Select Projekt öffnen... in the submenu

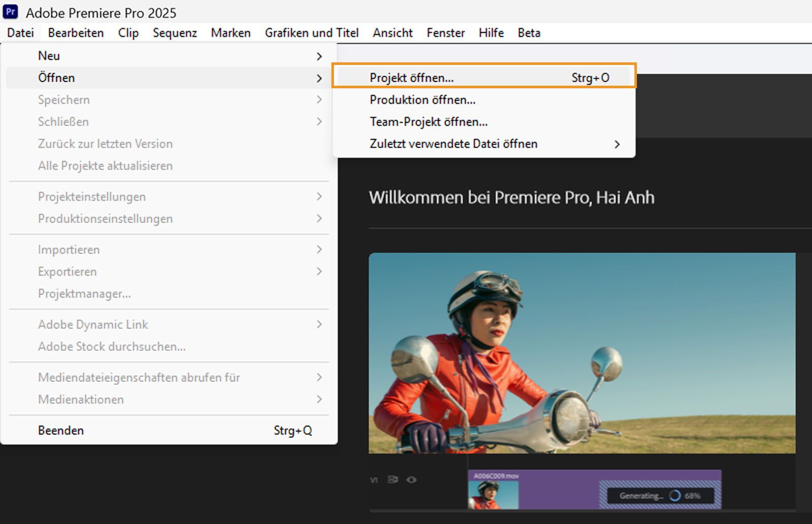[x=484, y=78]
